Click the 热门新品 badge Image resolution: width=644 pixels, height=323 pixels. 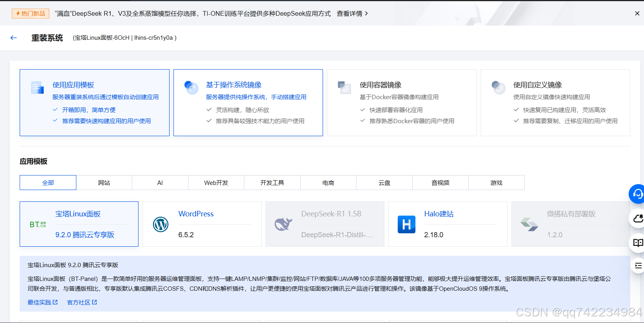coord(31,13)
